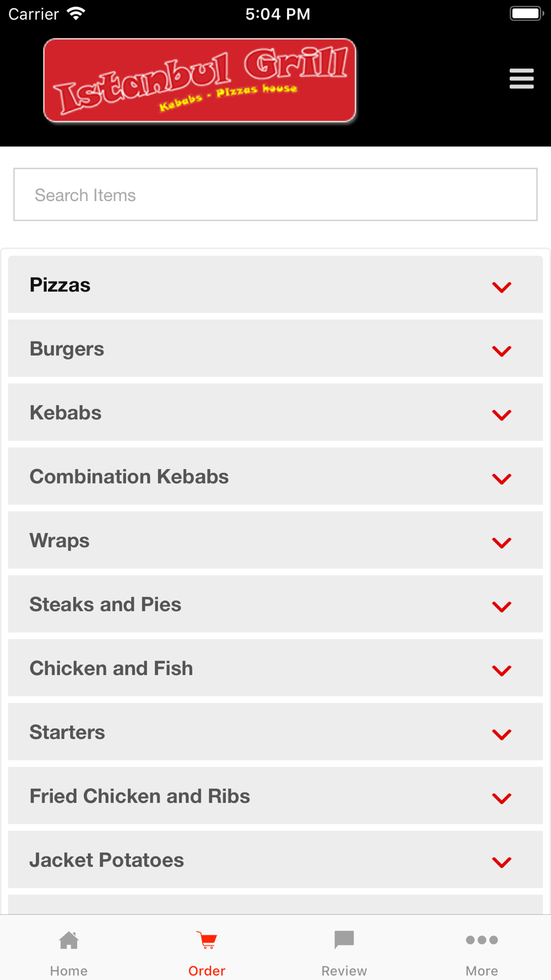The height and width of the screenshot is (980, 551).
Task: Tap the More three-dots icon
Action: coord(482,940)
